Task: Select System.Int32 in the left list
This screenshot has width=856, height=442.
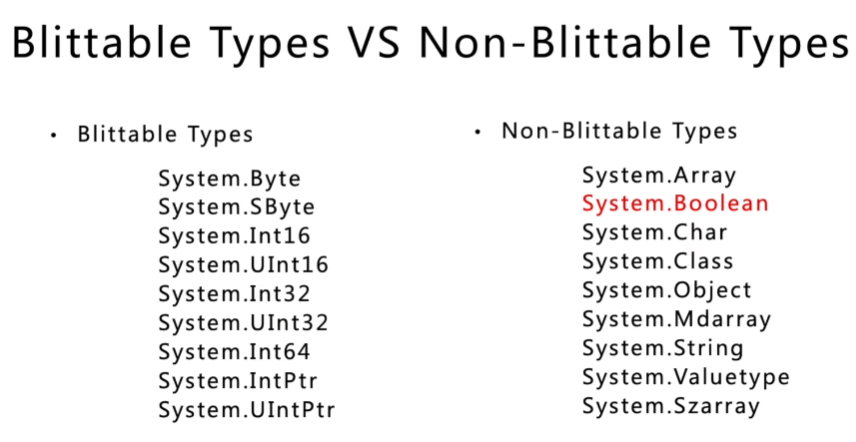Action: 234,294
